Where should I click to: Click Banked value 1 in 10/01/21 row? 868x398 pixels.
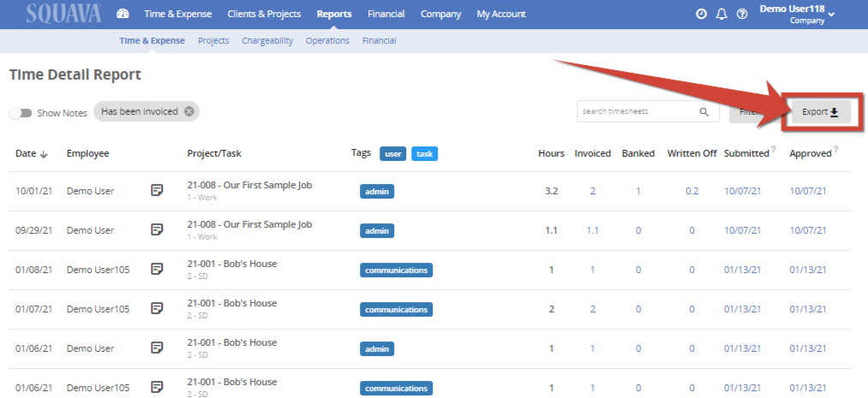click(638, 191)
